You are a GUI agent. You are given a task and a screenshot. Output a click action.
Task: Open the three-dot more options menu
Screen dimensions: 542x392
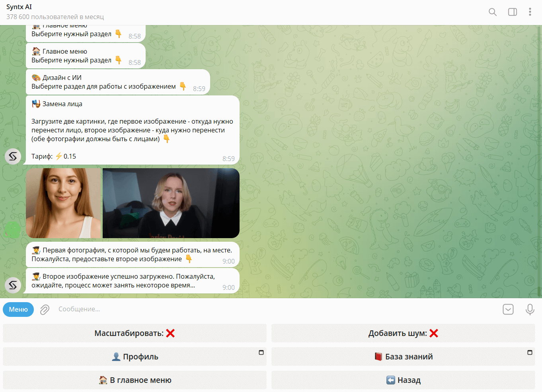click(530, 12)
